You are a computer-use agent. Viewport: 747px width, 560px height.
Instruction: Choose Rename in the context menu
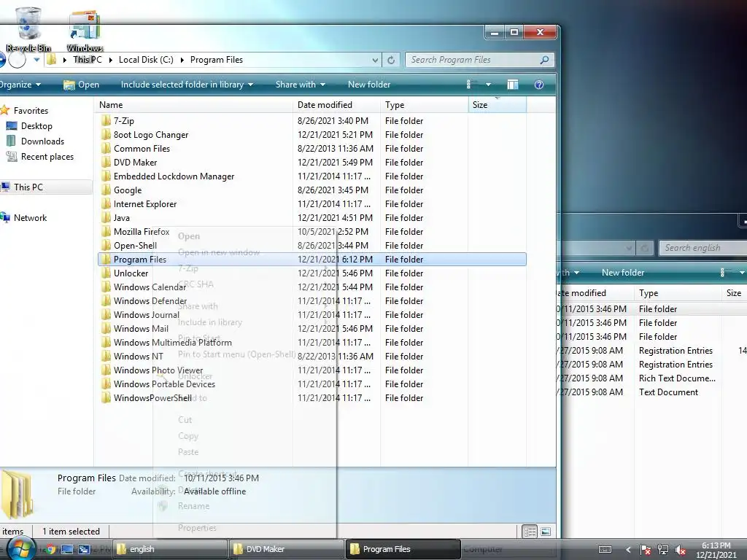[193, 506]
